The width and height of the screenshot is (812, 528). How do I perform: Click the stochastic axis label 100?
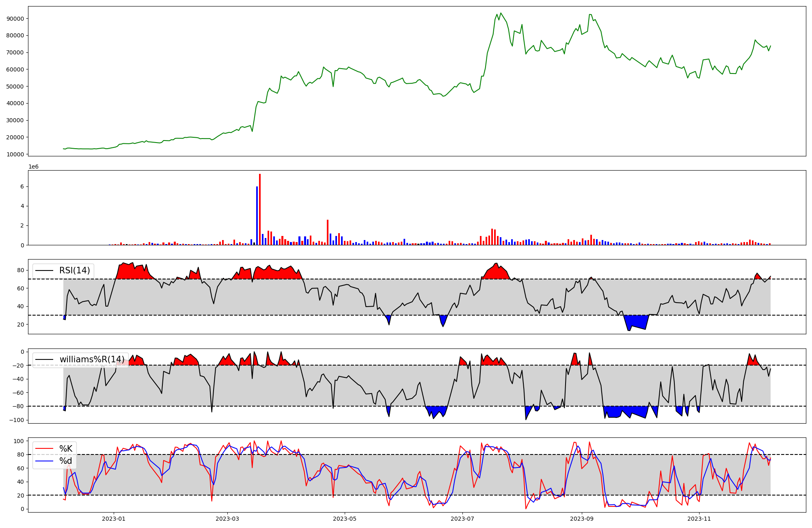[x=19, y=441]
